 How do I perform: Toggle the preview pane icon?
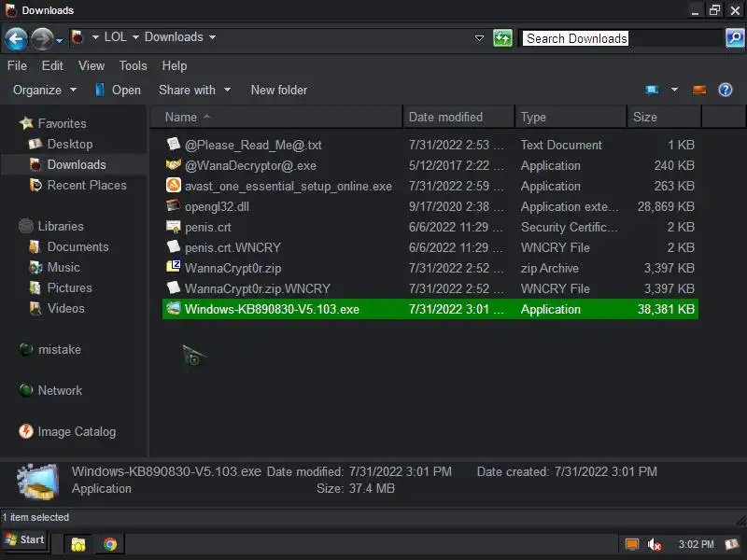(x=698, y=90)
